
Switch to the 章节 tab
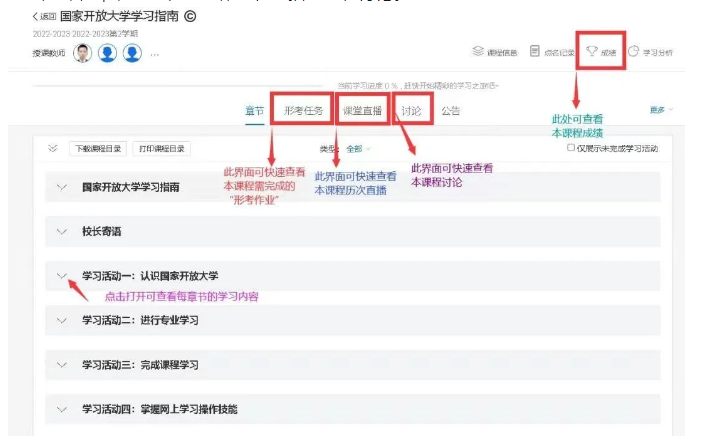click(x=254, y=111)
